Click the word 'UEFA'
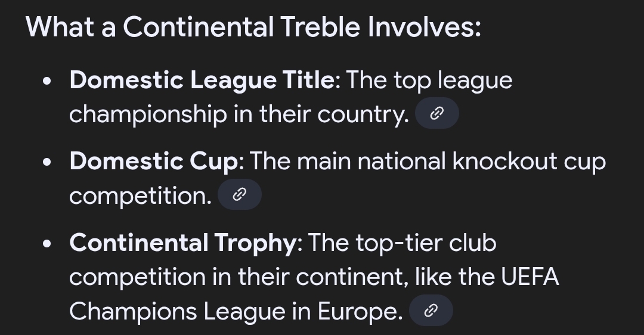 tap(530, 277)
